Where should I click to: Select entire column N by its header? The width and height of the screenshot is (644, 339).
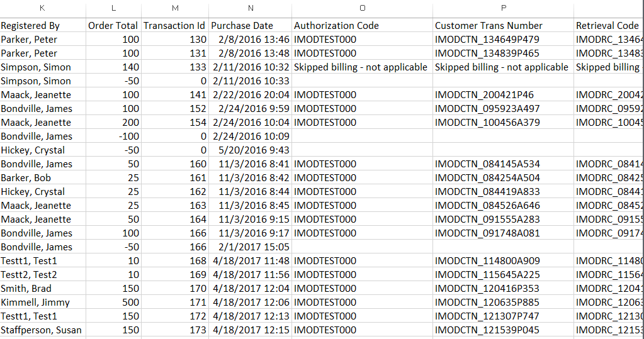pos(251,8)
